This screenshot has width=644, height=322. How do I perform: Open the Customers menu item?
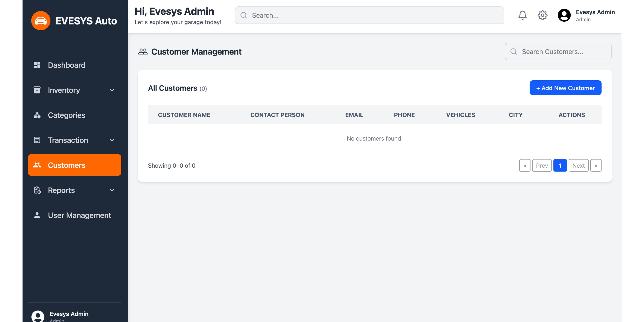pyautogui.click(x=74, y=165)
